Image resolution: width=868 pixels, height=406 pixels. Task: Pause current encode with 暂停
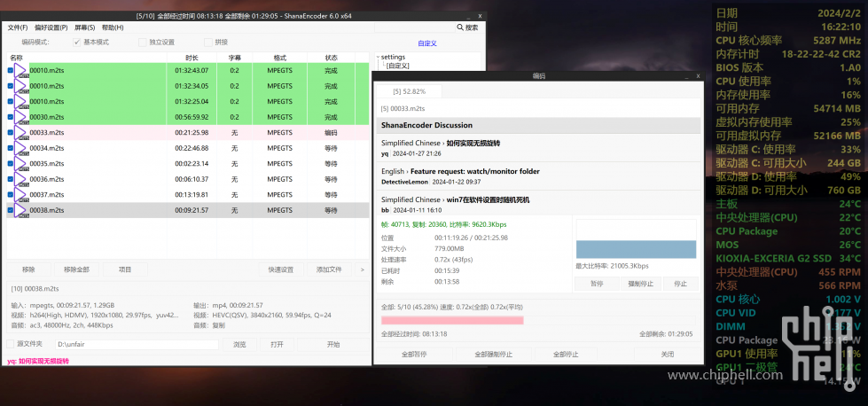point(596,284)
